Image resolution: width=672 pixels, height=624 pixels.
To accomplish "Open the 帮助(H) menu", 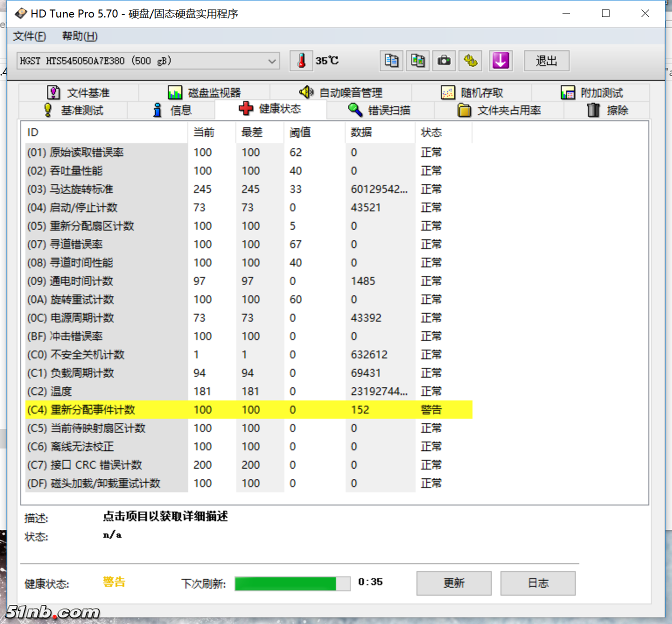I will click(x=79, y=36).
